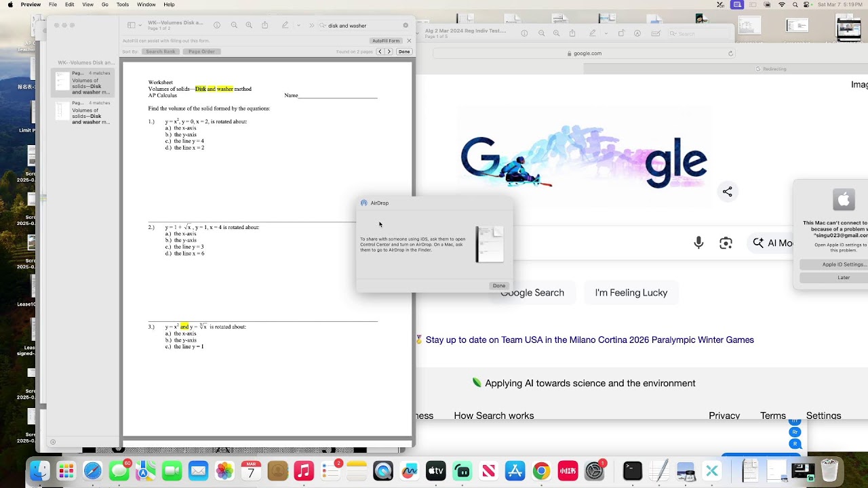Click the How Search works link
The height and width of the screenshot is (488, 868).
point(494,415)
